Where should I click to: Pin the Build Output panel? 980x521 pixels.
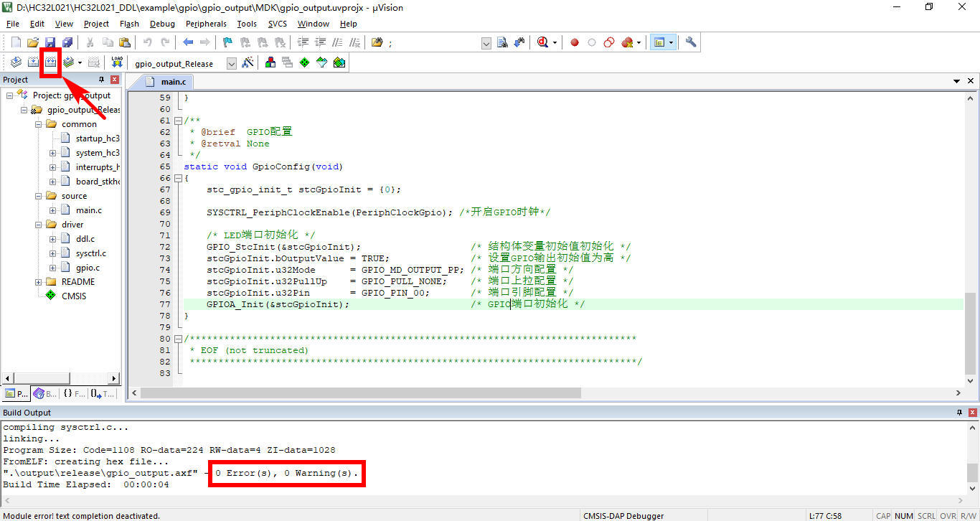[x=959, y=413]
